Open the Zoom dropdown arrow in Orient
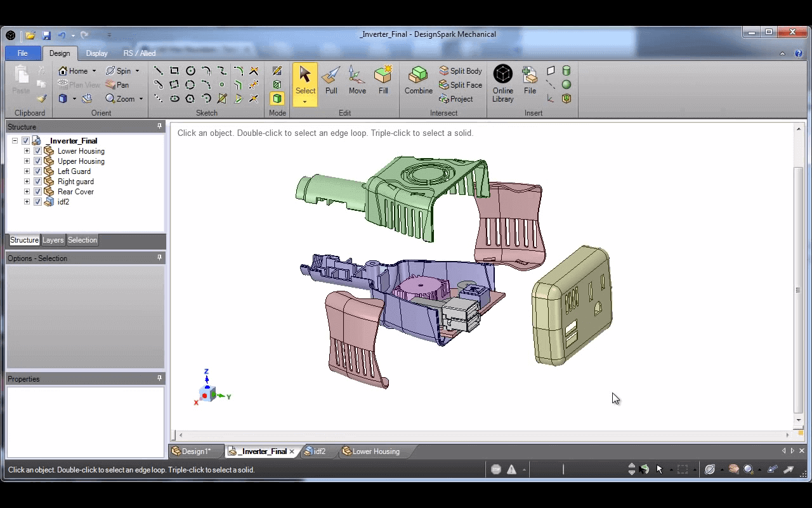 (x=141, y=99)
